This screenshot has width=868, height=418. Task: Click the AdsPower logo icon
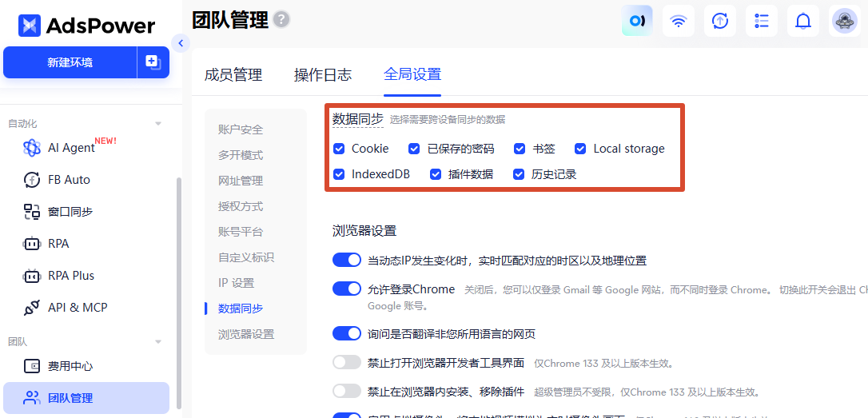tap(30, 26)
